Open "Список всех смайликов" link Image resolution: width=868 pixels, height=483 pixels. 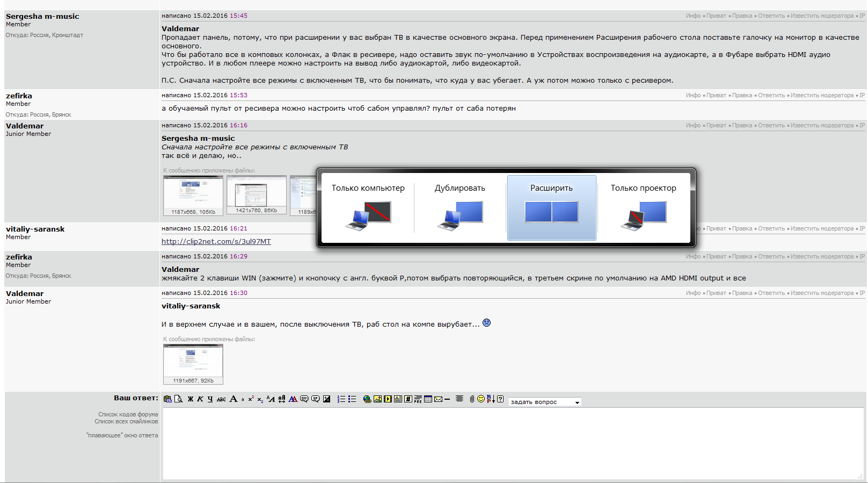(126, 421)
